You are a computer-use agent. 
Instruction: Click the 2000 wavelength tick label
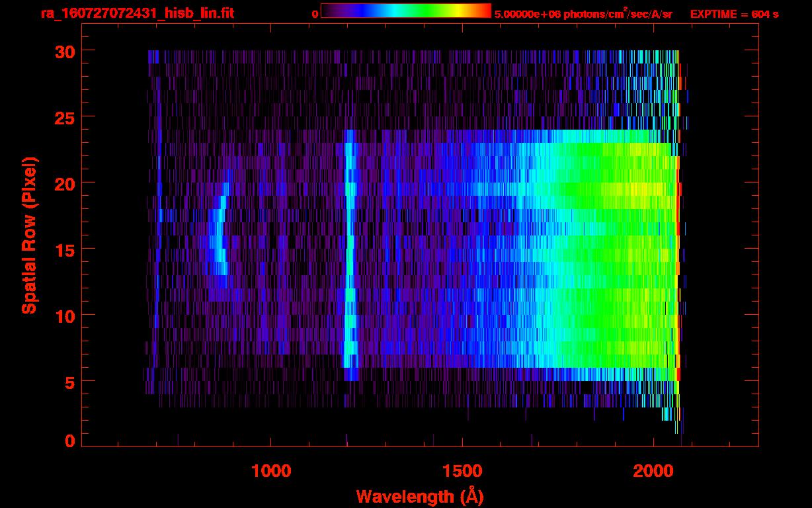pyautogui.click(x=653, y=471)
